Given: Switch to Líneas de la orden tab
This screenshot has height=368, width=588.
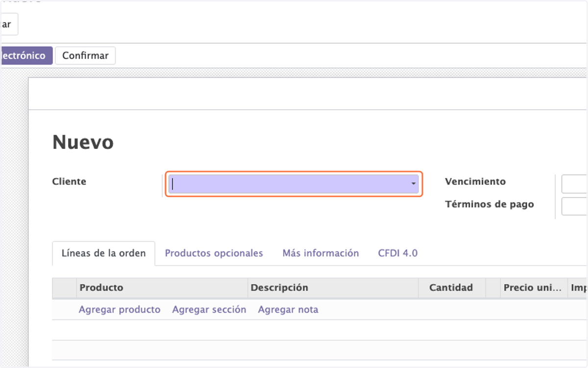Looking at the screenshot, I should click(103, 253).
